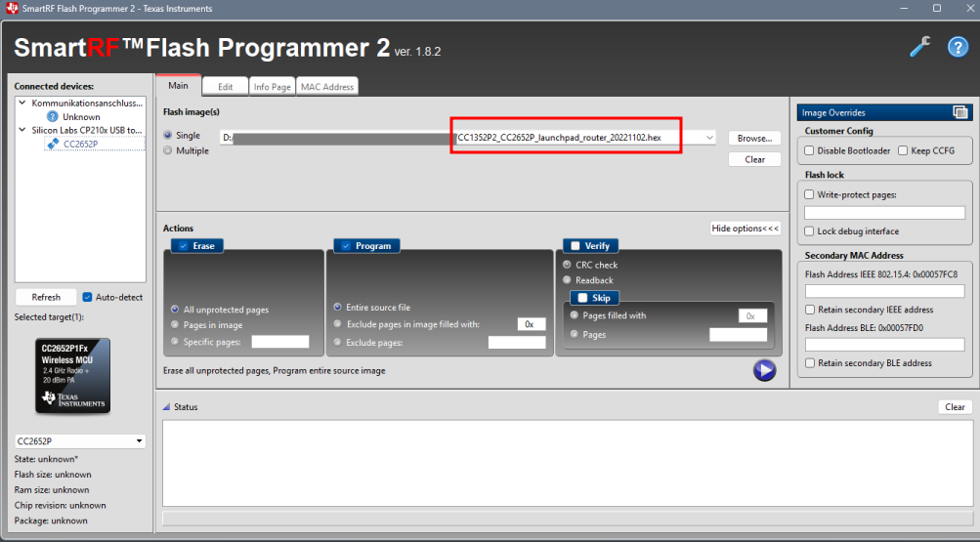The image size is (980, 542).
Task: Expand the CC2652P target dropdown
Action: tap(139, 441)
